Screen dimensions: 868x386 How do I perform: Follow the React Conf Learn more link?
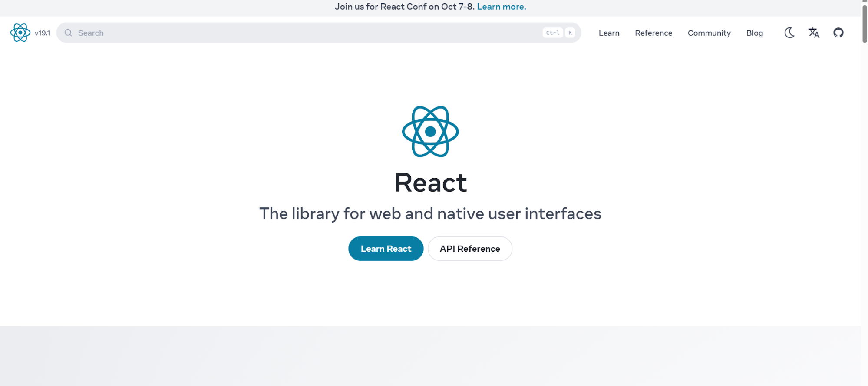coord(502,7)
